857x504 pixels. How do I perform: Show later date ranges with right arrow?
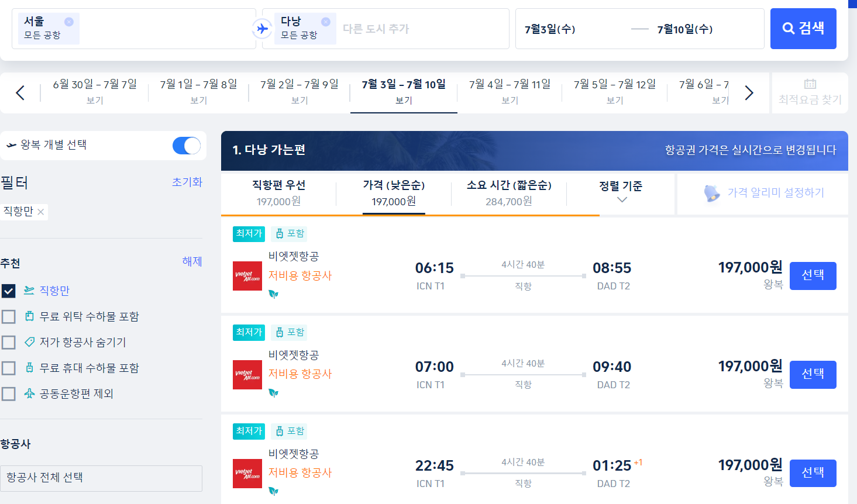click(749, 92)
